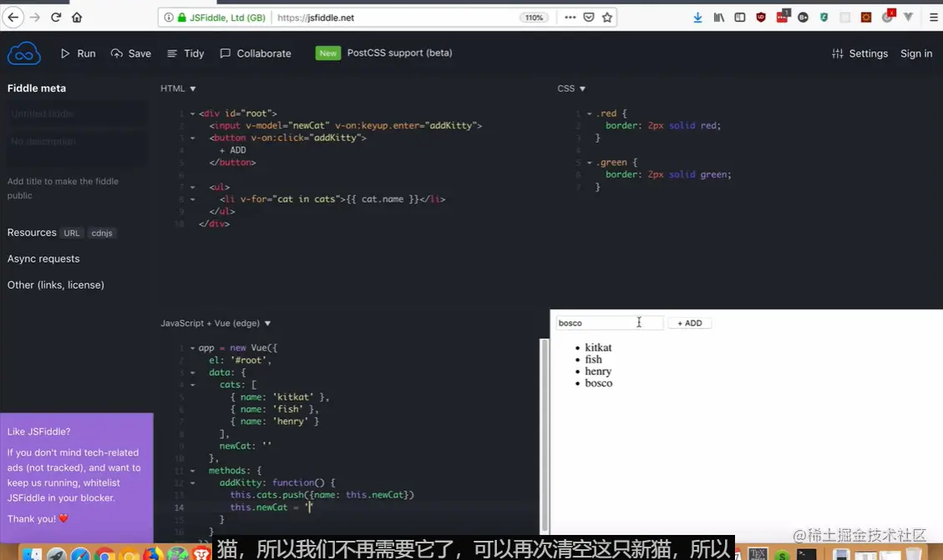Screen dimensions: 943x560
Task: Fold the addKitty function block
Action: [192, 482]
